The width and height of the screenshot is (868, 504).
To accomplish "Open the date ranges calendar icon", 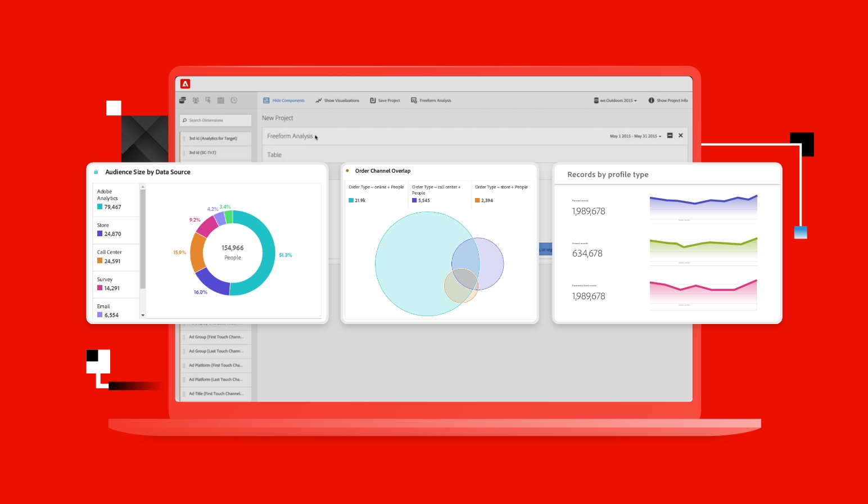I will [221, 100].
